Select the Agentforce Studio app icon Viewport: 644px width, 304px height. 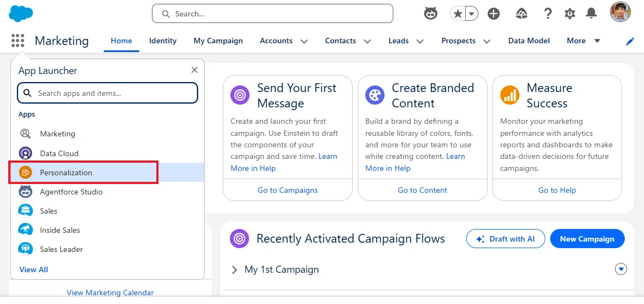click(x=25, y=192)
